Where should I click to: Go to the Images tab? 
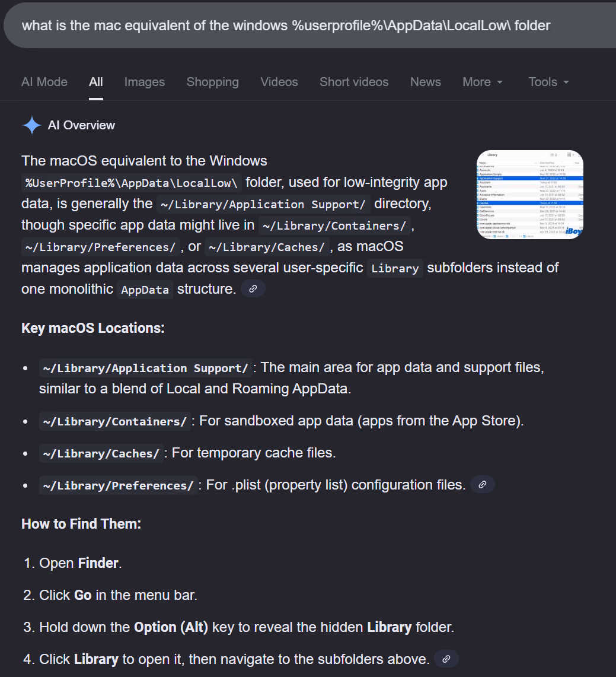tap(145, 82)
